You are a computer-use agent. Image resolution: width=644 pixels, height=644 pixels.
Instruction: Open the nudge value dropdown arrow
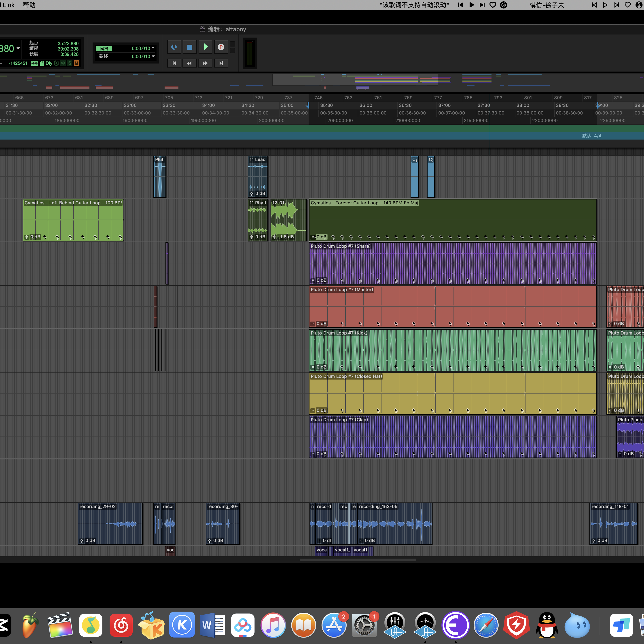coord(153,56)
